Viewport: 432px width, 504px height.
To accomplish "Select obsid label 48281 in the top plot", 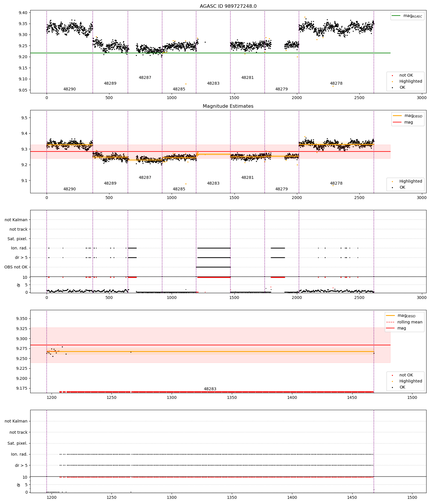I will pos(247,78).
